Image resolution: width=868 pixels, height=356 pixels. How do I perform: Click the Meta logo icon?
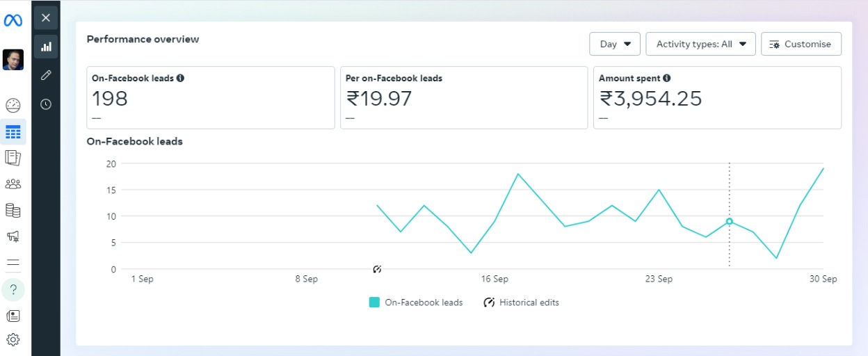pos(13,21)
